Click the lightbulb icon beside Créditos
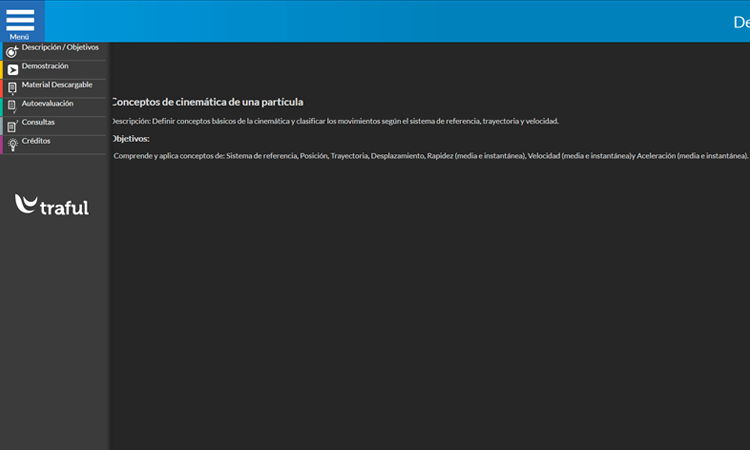The image size is (750, 450). click(x=12, y=144)
